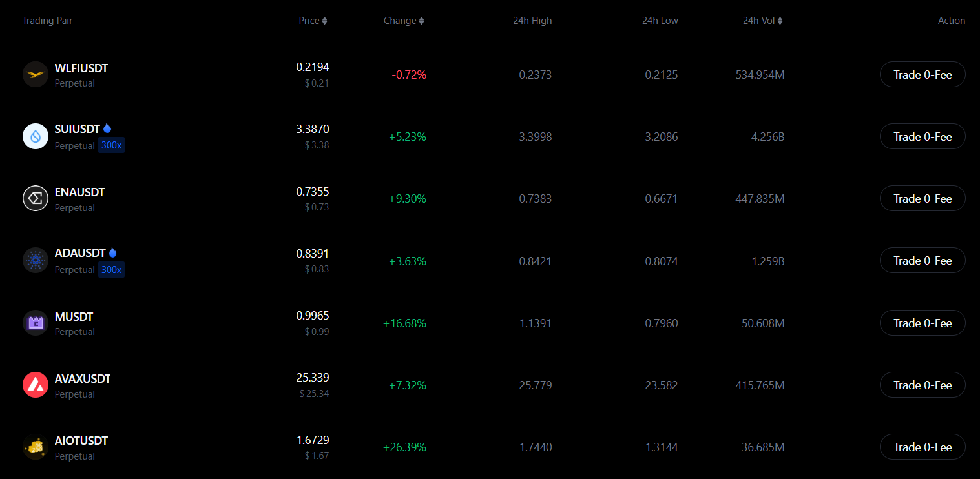980x479 pixels.
Task: Click the AVAXUSDT red logo icon
Action: [36, 385]
